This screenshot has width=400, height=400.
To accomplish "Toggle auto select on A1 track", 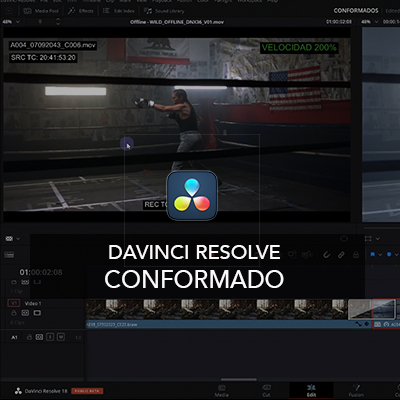I will pyautogui.click(x=39, y=337).
